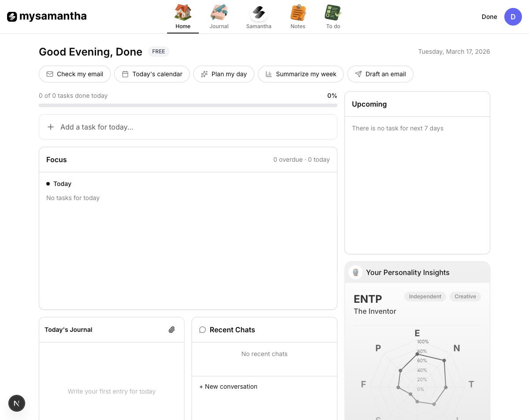Click the Next.js N badge icon
Screen dimensions: 529x420
coord(17,403)
